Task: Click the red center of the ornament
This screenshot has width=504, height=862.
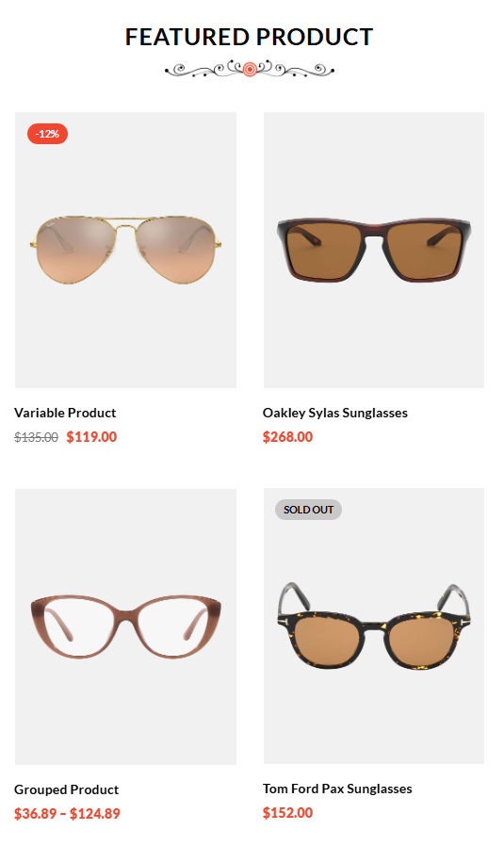Action: coord(250,70)
